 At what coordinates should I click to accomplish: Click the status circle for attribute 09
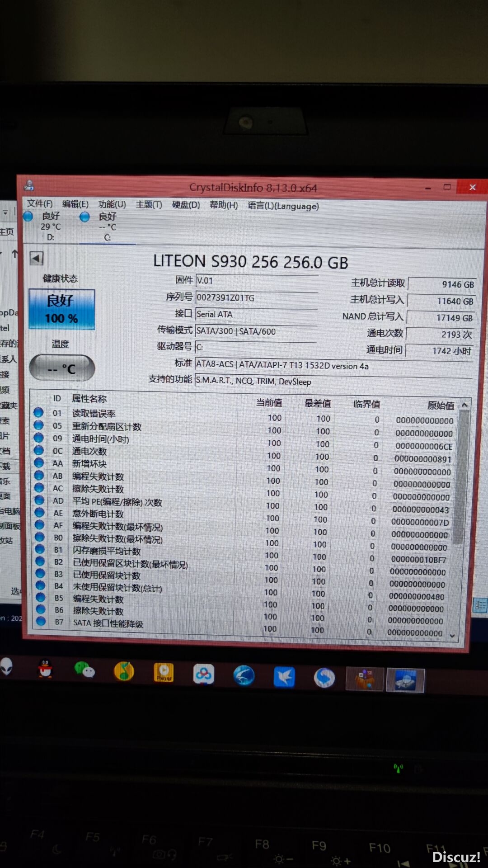coord(39,438)
